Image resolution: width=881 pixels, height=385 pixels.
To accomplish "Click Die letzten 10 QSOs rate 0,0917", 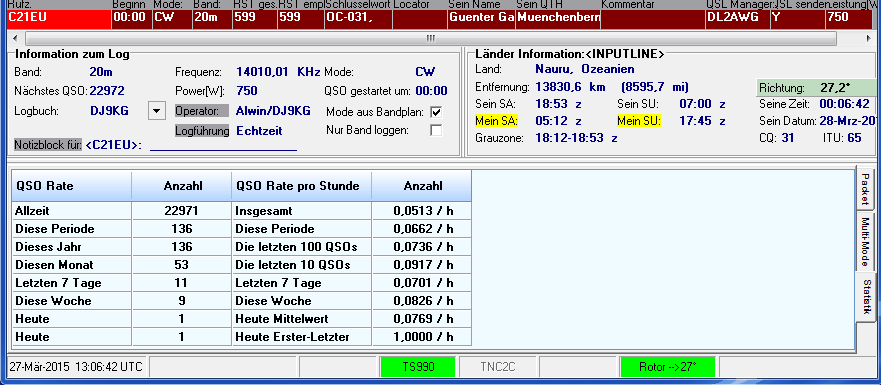I will (422, 265).
